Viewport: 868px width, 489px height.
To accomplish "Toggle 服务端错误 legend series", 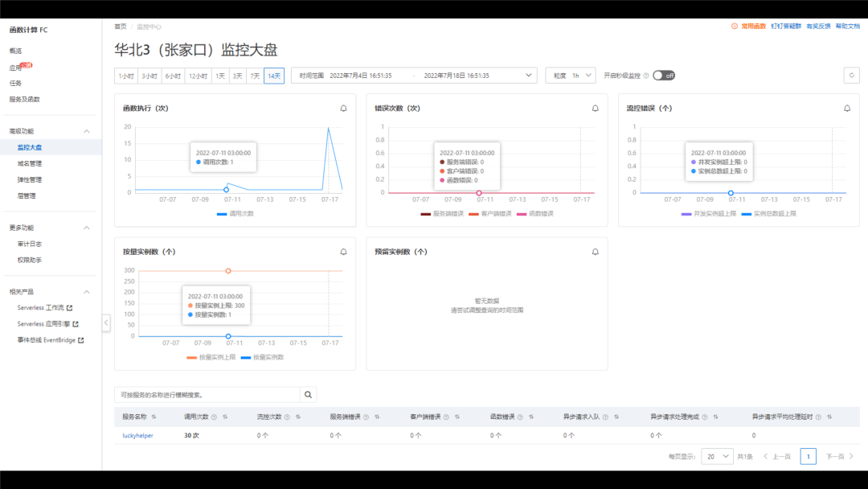I will 442,214.
